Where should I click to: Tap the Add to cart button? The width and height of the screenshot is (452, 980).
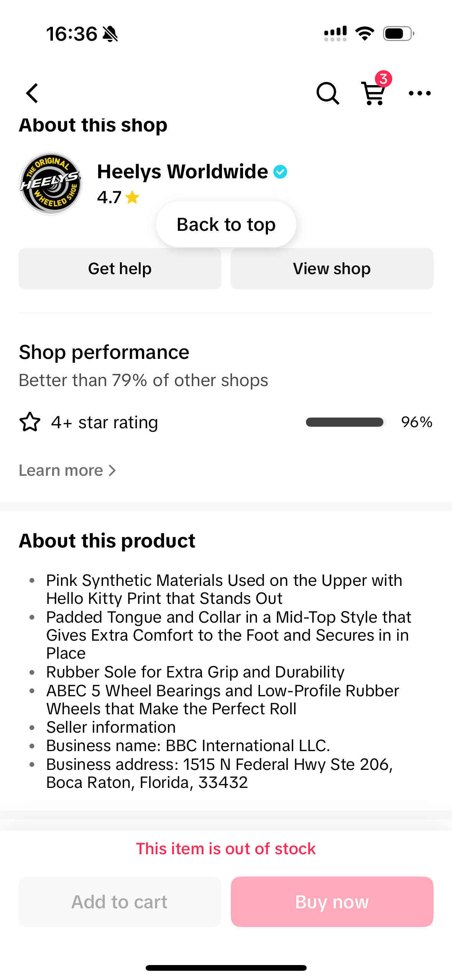click(120, 902)
